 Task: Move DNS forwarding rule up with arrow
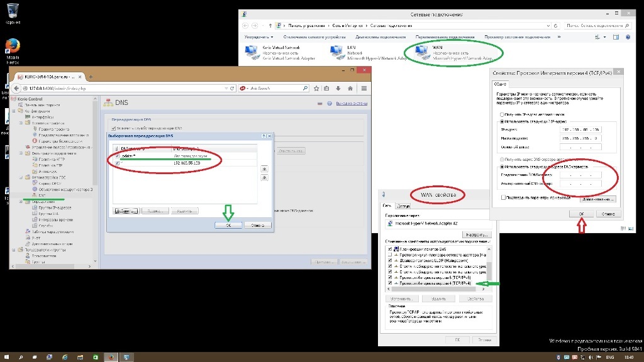(x=264, y=169)
